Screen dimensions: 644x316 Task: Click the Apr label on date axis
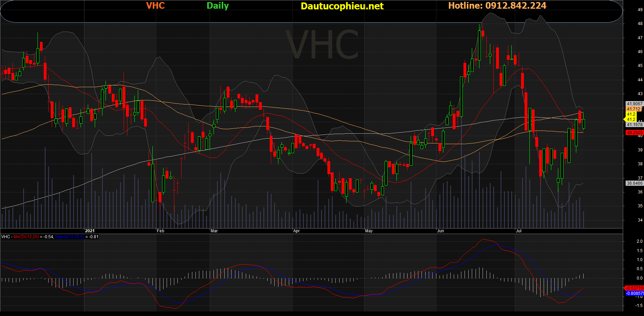(x=296, y=231)
